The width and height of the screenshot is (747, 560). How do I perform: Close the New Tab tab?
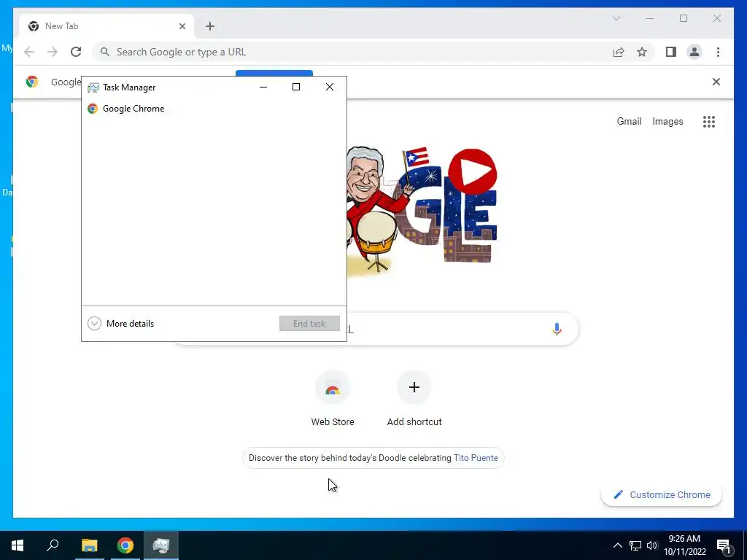click(x=182, y=26)
